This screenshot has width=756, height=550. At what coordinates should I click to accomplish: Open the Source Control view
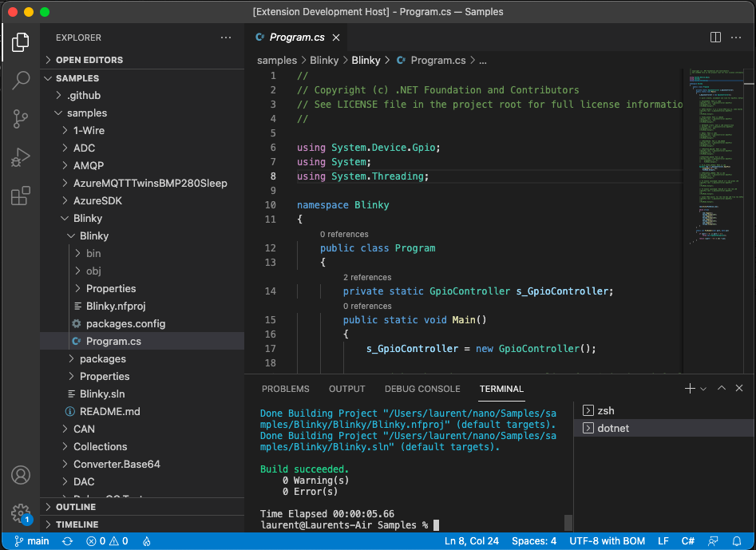pyautogui.click(x=20, y=119)
